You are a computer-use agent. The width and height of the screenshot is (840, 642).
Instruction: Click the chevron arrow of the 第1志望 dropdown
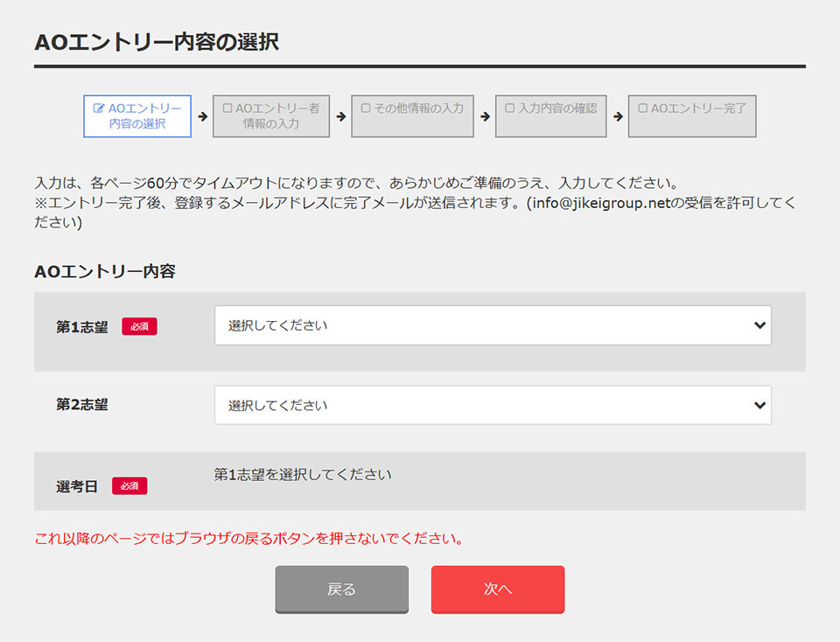[x=759, y=325]
